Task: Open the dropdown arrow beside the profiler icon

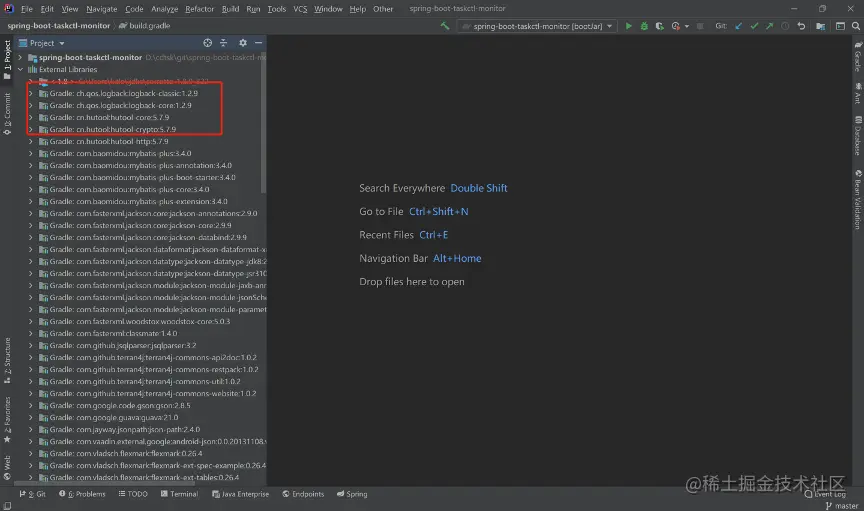Action: click(x=687, y=26)
